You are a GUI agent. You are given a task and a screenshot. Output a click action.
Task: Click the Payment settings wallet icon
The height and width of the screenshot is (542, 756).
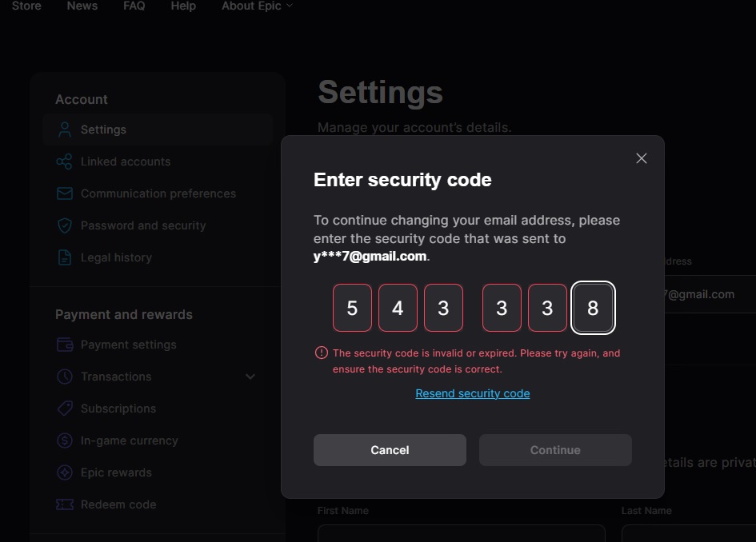[x=65, y=345]
